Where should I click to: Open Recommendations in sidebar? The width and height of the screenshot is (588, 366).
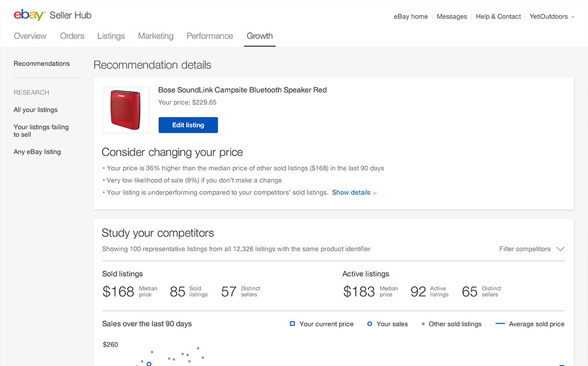(x=41, y=64)
